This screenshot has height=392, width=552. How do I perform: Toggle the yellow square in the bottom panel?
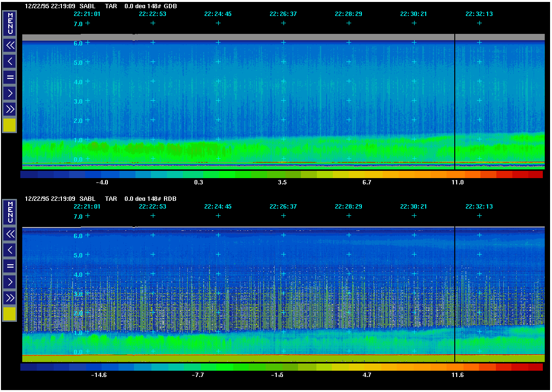click(10, 314)
